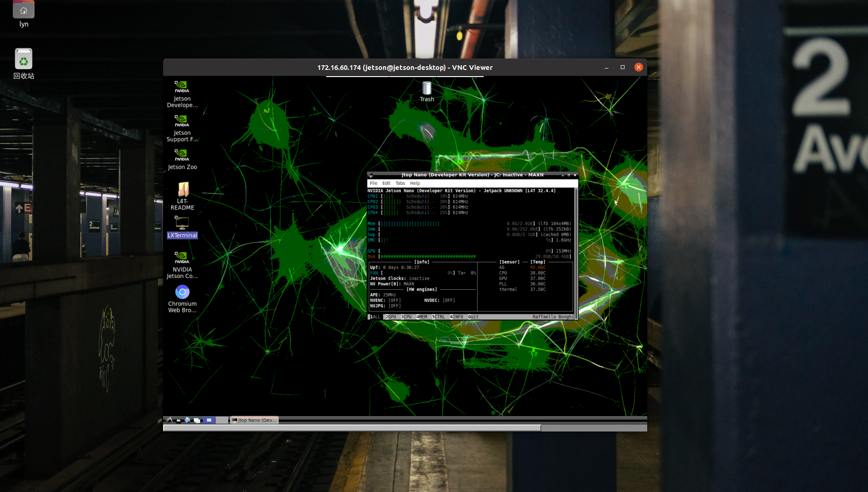
Task: Click the jtop terminal vertical scrollbar
Action: click(x=576, y=253)
